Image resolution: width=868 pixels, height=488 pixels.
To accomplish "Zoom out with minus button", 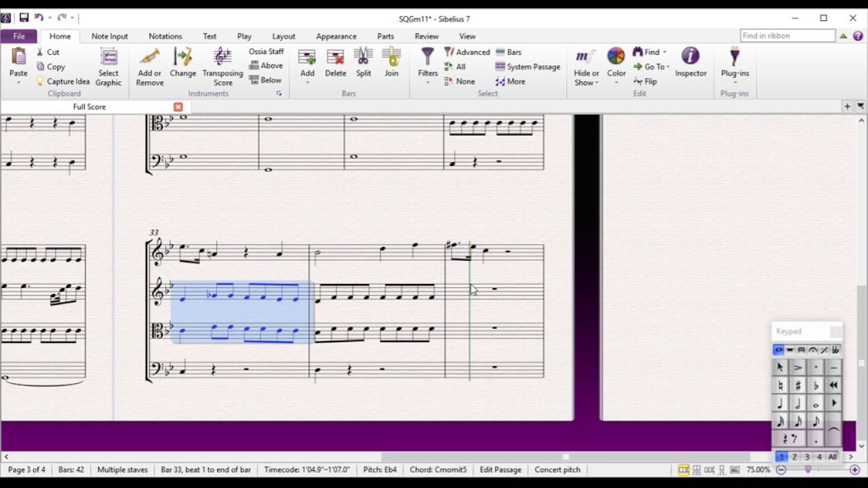I will [x=781, y=470].
